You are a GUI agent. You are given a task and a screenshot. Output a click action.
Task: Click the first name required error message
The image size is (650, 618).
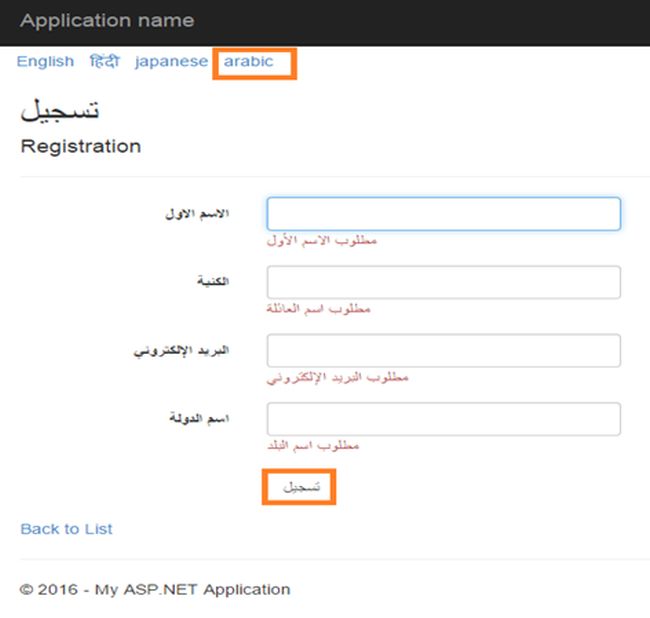322,241
